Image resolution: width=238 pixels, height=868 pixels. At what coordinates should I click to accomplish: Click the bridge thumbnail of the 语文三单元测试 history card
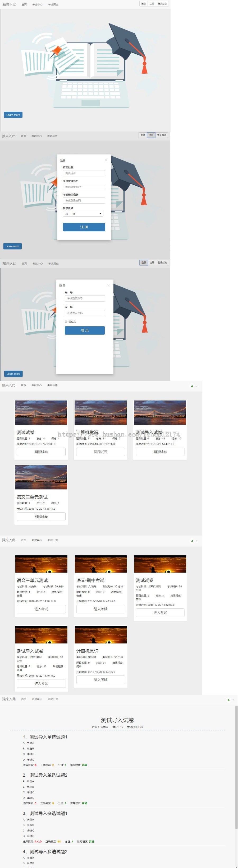pos(41,477)
